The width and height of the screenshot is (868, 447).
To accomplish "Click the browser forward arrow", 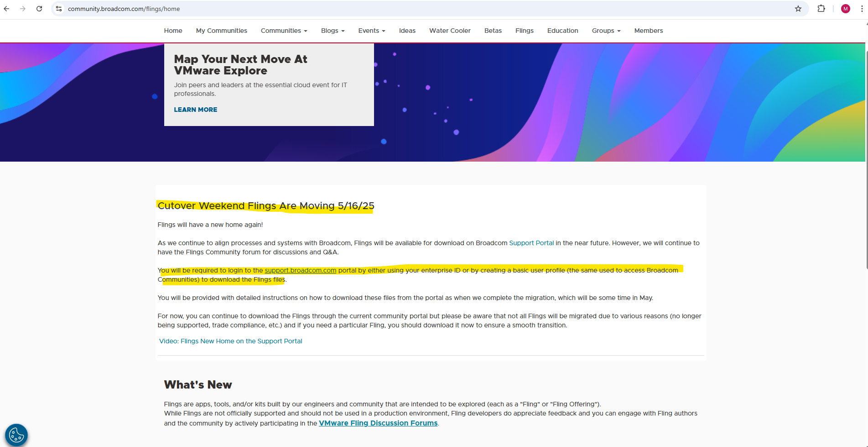I will pyautogui.click(x=23, y=9).
